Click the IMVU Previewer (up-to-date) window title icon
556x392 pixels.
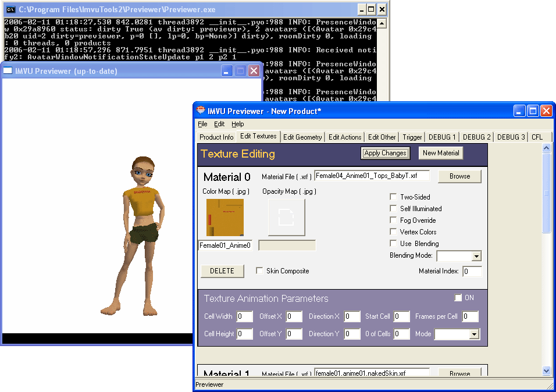point(8,70)
